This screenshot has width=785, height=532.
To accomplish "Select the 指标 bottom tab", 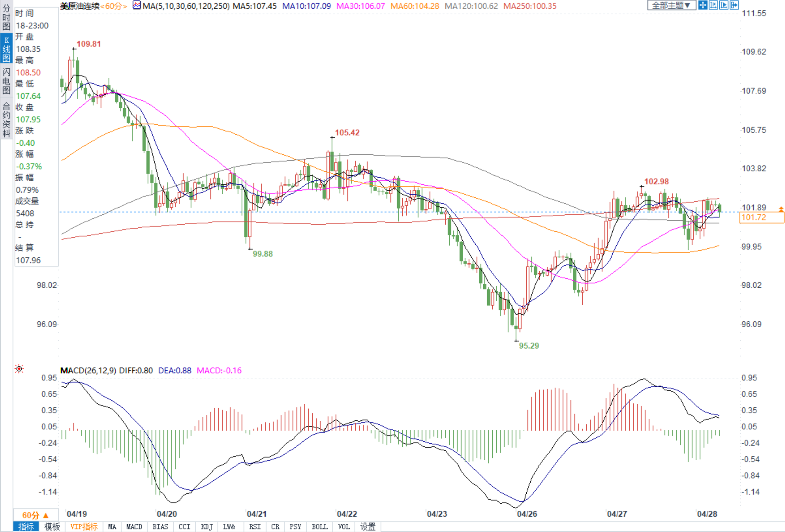I will pyautogui.click(x=26, y=527).
